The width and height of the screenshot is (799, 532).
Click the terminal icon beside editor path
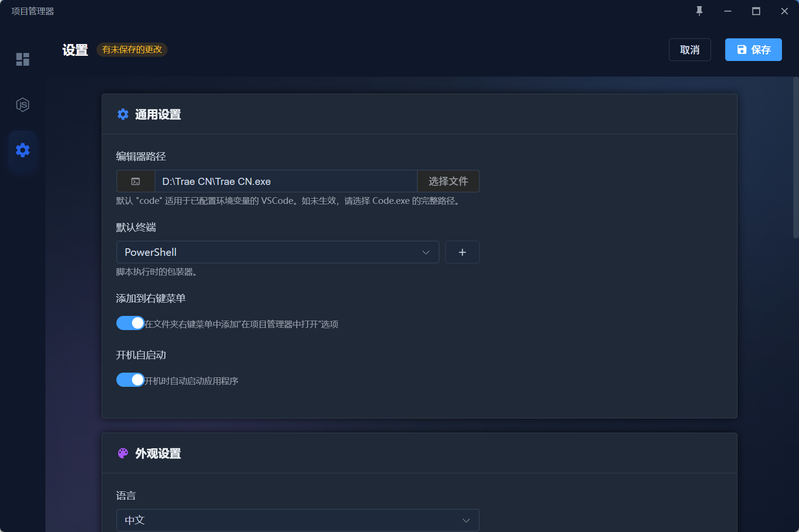136,182
